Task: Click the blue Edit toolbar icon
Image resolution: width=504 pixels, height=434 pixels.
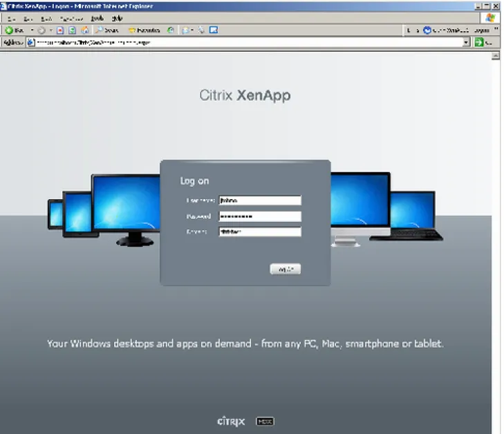Action: (214, 30)
